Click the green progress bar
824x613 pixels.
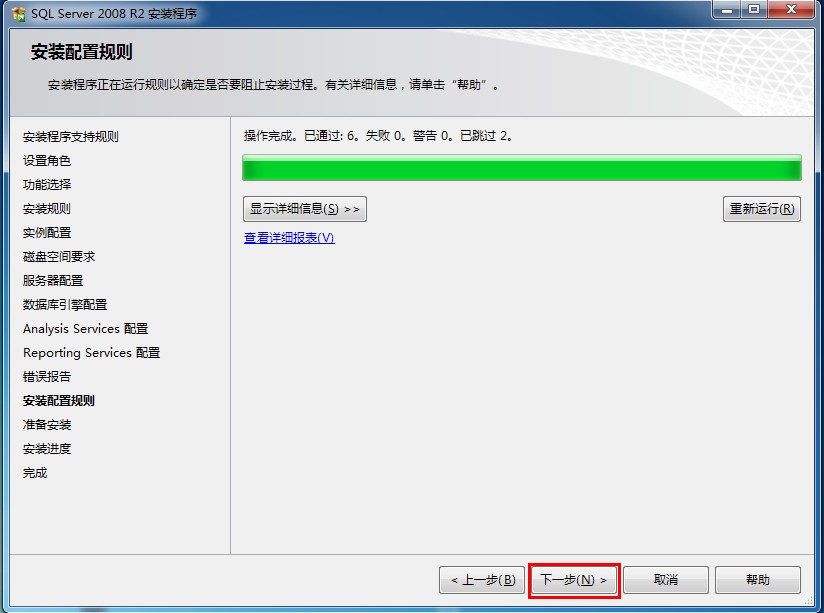[522, 168]
